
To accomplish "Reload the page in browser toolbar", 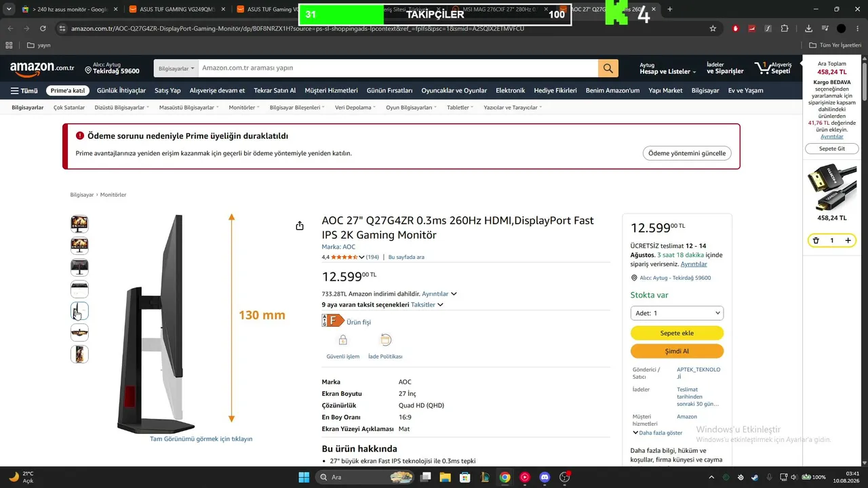I will click(43, 28).
